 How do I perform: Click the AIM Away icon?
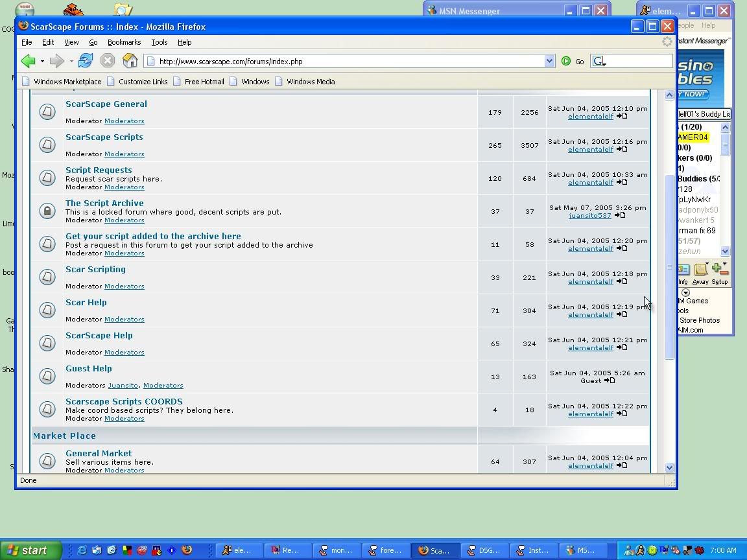(700, 270)
